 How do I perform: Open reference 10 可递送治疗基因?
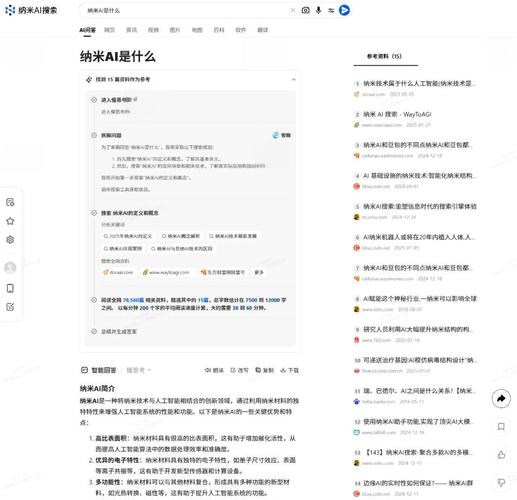tap(420, 360)
